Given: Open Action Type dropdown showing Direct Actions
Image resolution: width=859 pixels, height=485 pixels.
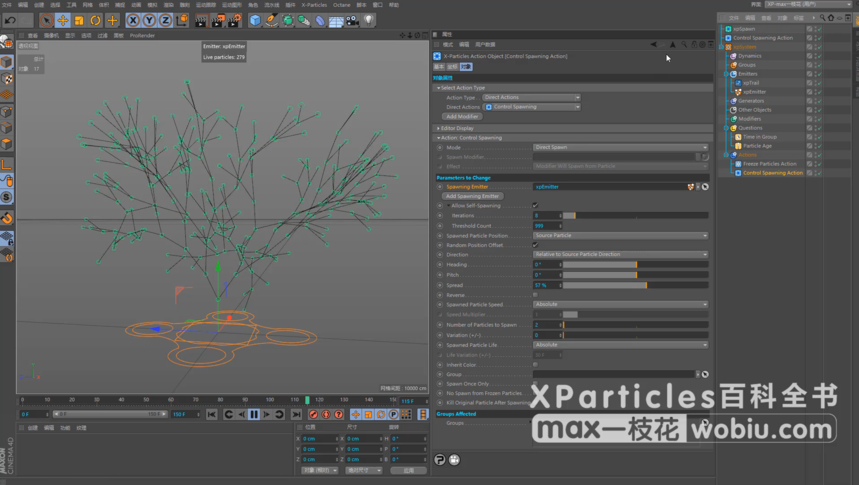Looking at the screenshot, I should (x=531, y=98).
